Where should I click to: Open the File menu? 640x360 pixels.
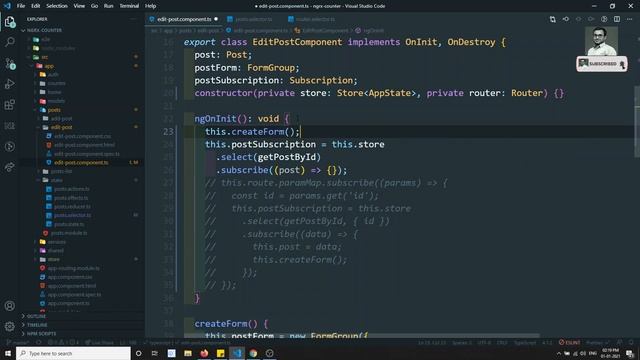(x=21, y=6)
